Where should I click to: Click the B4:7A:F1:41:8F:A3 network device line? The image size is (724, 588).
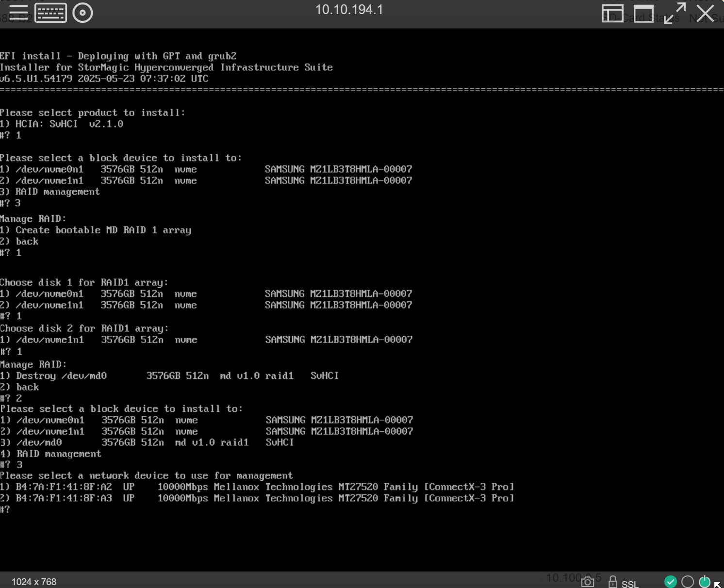coord(257,498)
